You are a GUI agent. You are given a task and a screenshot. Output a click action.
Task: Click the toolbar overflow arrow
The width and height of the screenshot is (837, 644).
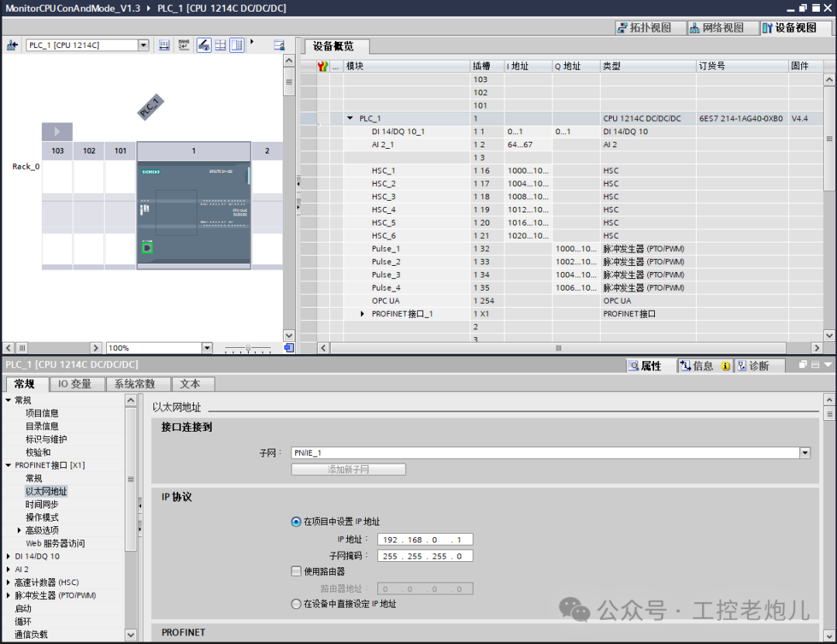[252, 42]
